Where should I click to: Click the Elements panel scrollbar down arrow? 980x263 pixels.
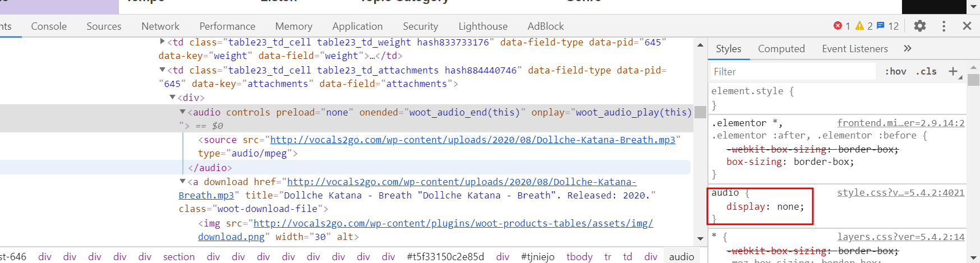(700, 238)
